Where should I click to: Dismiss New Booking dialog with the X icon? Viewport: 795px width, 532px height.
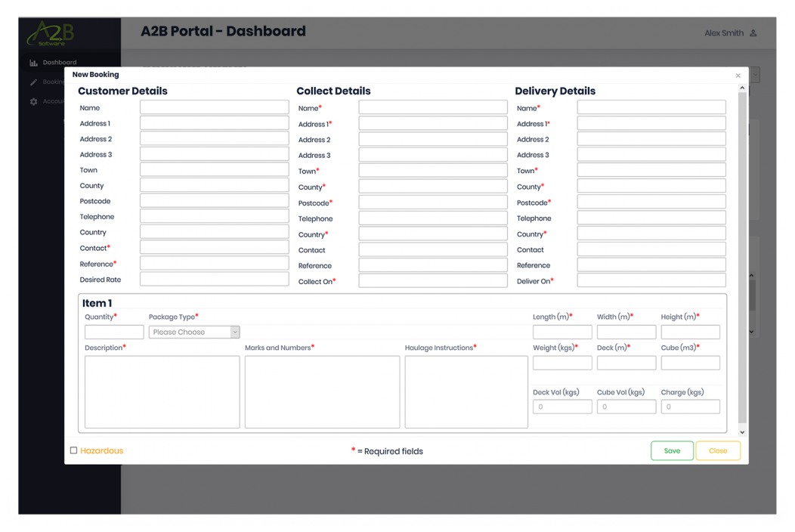click(x=738, y=76)
